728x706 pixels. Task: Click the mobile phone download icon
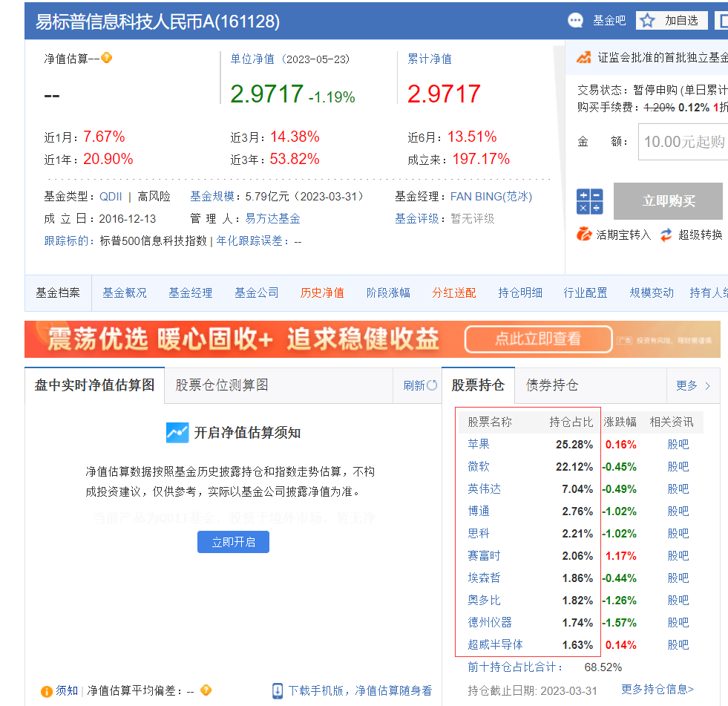coord(278,690)
